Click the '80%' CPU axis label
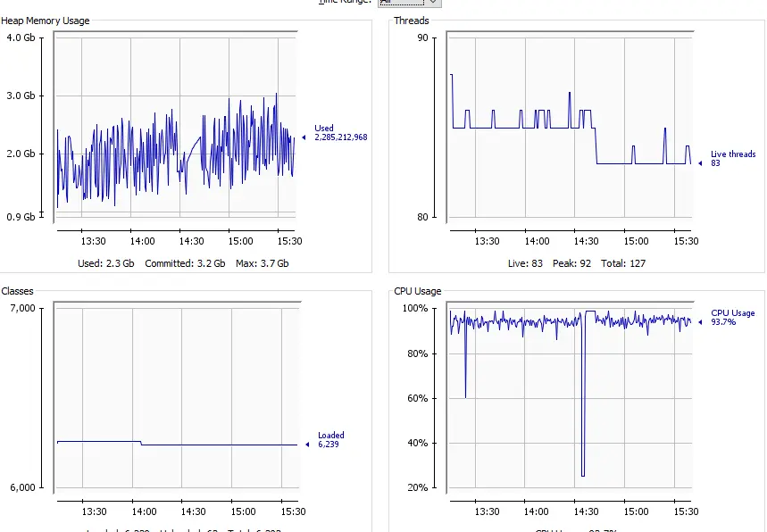 coord(417,353)
